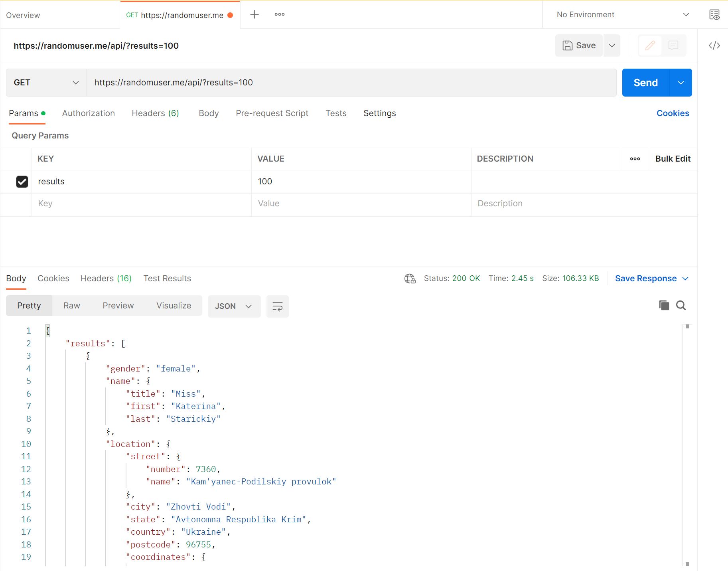Click the comment mode icon
The width and height of the screenshot is (728, 571).
(x=673, y=45)
